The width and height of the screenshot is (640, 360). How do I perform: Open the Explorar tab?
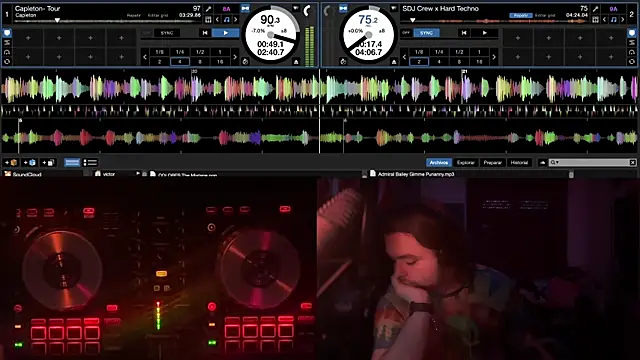(466, 162)
